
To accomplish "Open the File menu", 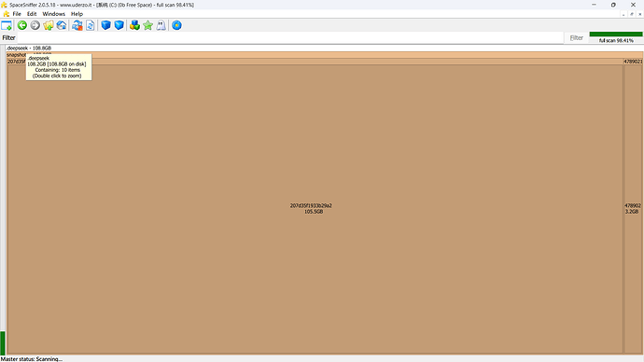I will 17,14.
